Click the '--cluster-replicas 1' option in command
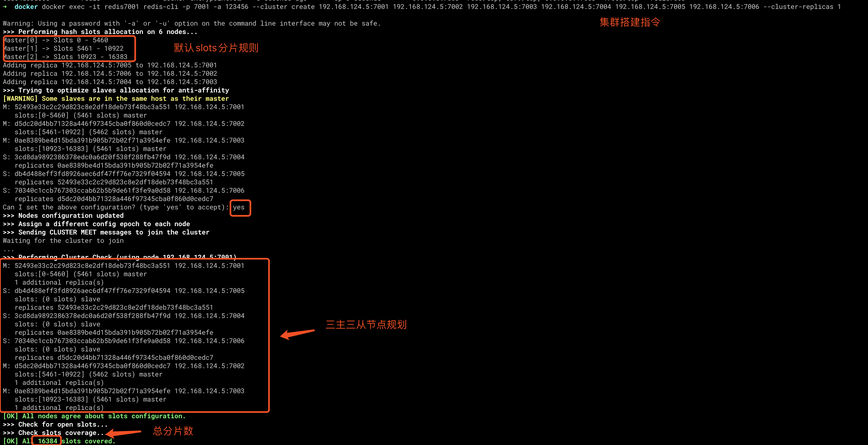868x445 pixels. pos(802,7)
